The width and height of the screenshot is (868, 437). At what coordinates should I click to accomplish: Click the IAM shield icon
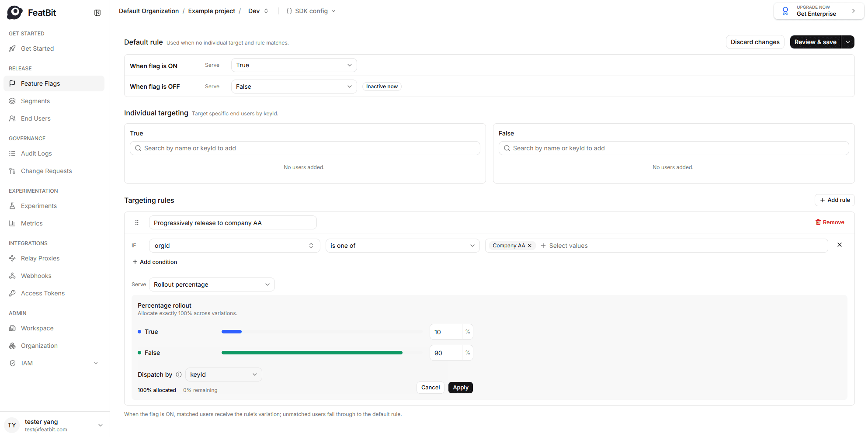(x=12, y=363)
